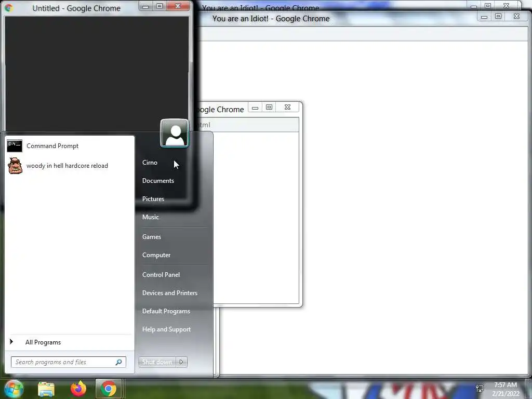Switch to Google Chrome on the taskbar
This screenshot has width=532, height=399.
(x=109, y=389)
